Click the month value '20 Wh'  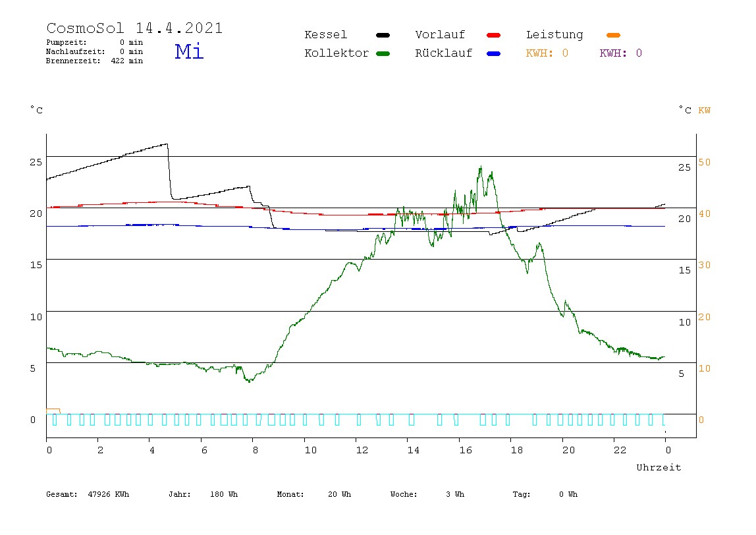(x=339, y=494)
